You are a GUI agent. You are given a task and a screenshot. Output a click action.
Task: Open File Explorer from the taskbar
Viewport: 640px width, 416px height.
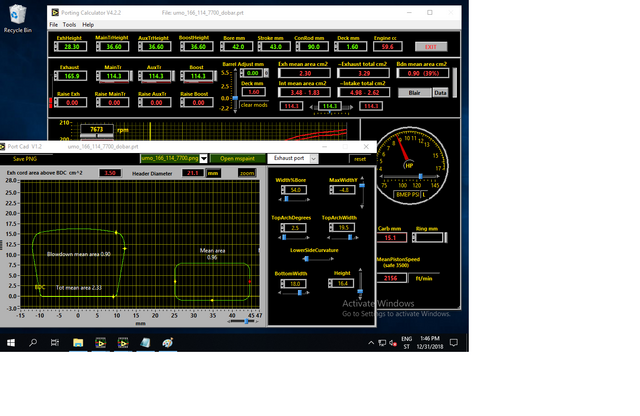(78, 343)
